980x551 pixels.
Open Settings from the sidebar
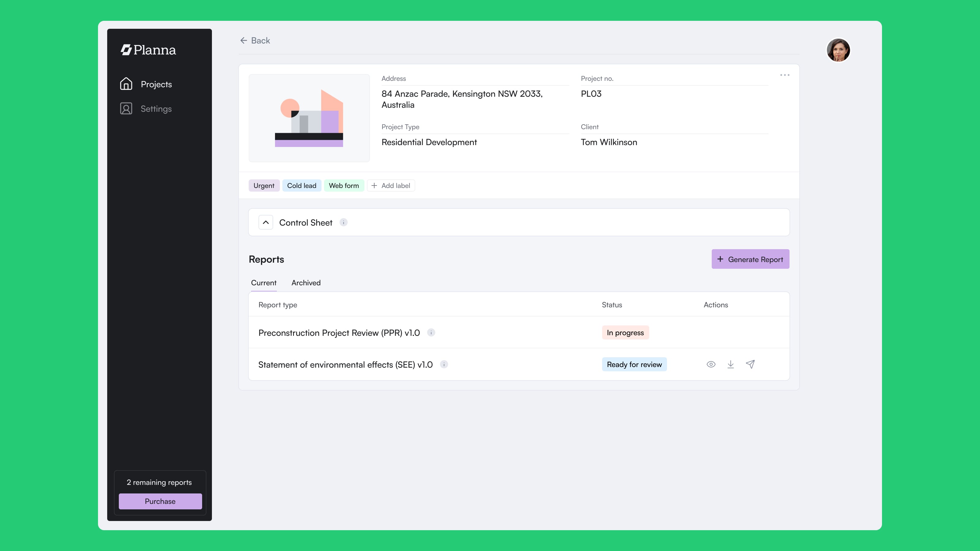tap(156, 108)
